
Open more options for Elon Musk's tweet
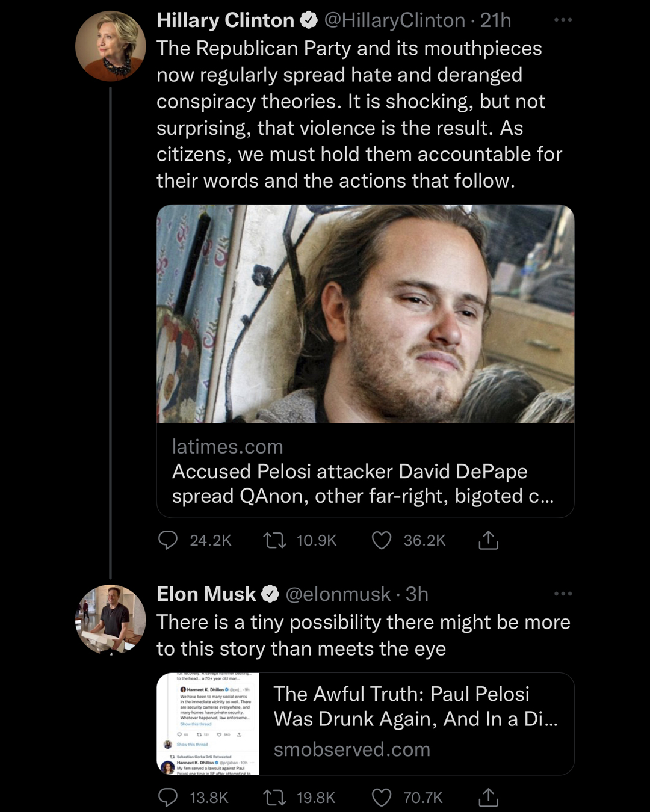pyautogui.click(x=563, y=594)
